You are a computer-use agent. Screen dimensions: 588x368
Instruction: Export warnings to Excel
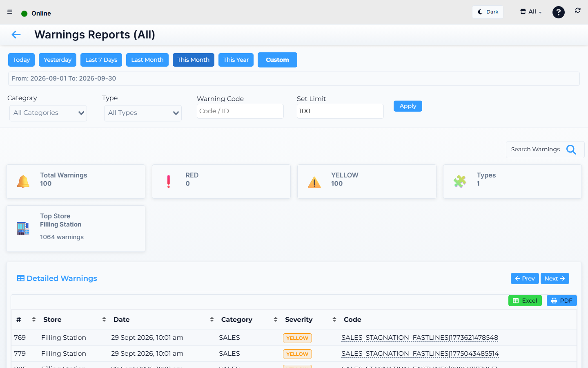tap(525, 301)
